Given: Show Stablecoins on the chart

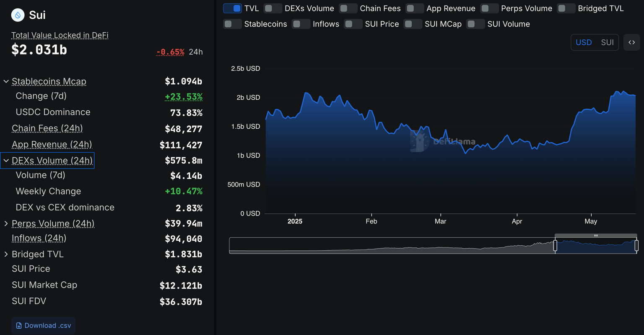Looking at the screenshot, I should pos(232,24).
